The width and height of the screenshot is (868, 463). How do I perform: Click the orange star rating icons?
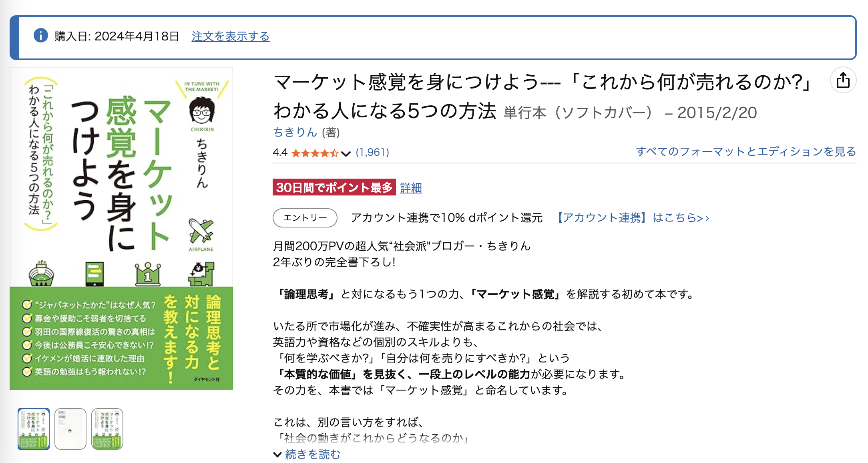tap(315, 153)
